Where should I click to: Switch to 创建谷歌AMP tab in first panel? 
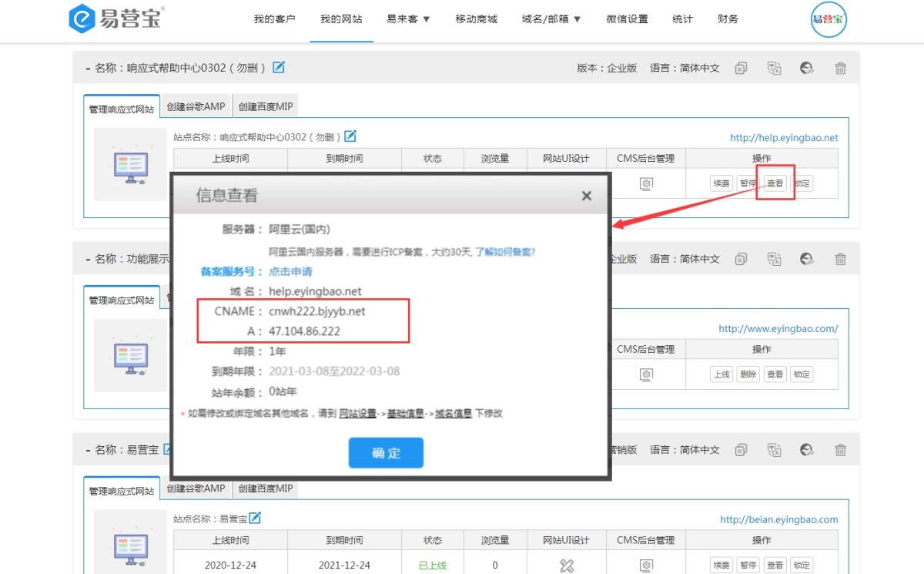click(x=196, y=107)
